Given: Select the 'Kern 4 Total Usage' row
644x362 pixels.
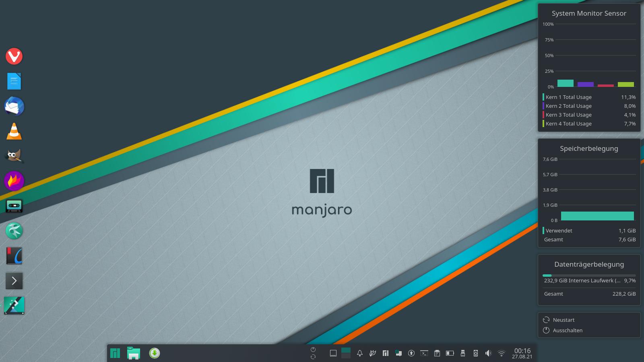Looking at the screenshot, I should [589, 123].
